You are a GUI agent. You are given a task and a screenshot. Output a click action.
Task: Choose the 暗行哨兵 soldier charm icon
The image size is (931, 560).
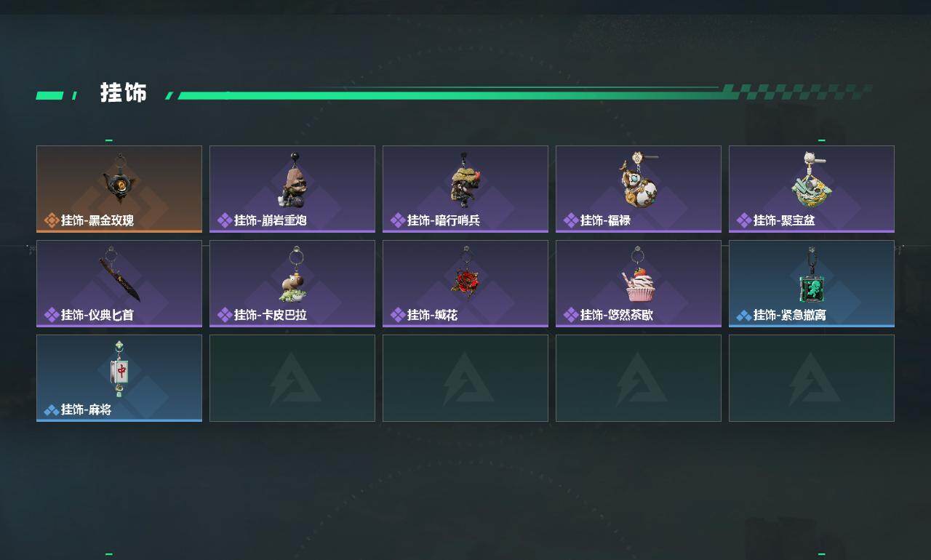465,180
